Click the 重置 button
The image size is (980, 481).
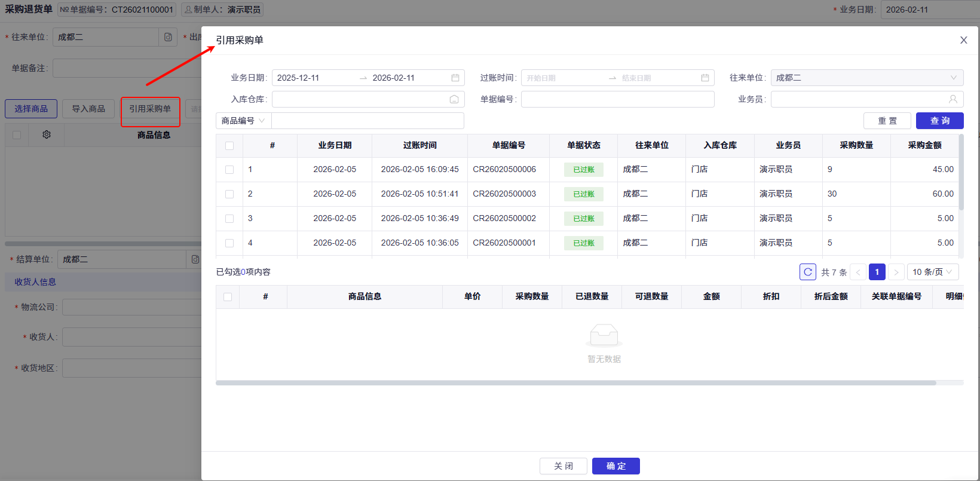coord(887,121)
